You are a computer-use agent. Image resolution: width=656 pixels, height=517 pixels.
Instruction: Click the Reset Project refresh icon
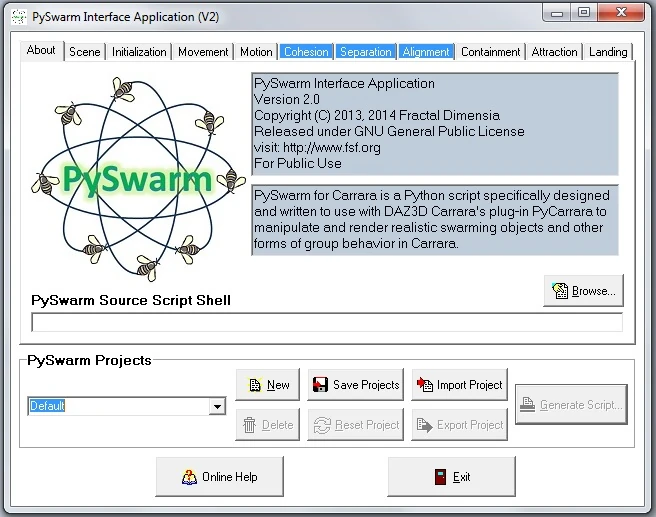click(322, 425)
